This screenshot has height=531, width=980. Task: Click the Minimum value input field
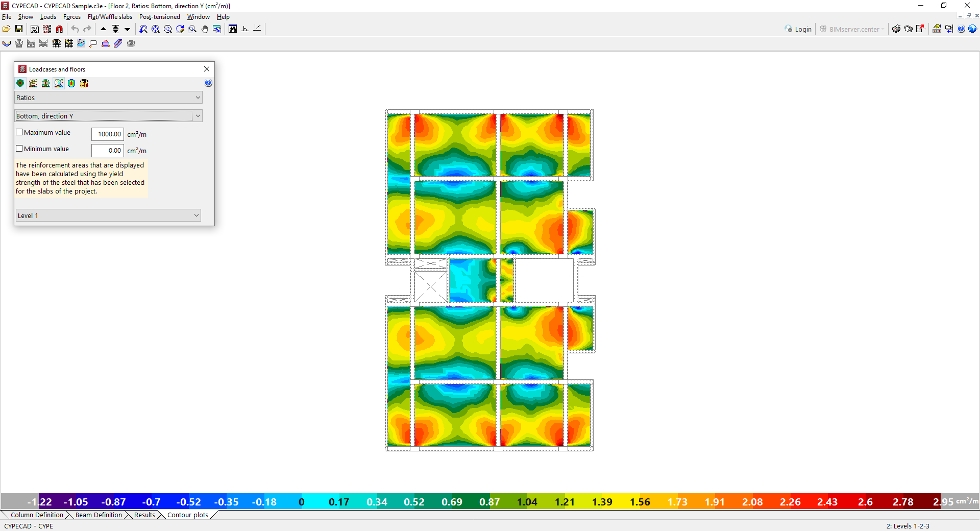[108, 151]
